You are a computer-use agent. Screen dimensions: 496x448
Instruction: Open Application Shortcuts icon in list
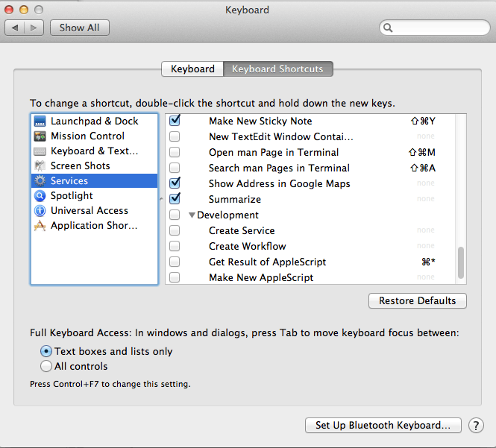tap(40, 225)
